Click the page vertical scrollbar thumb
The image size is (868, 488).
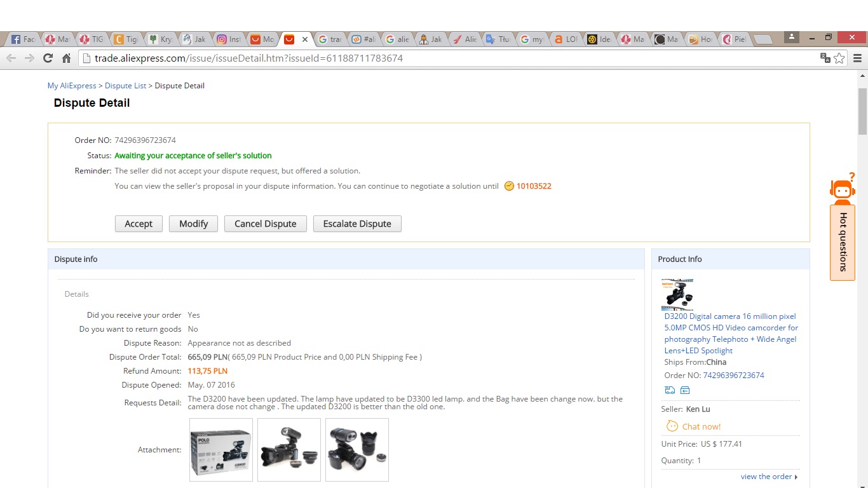pos(862,111)
